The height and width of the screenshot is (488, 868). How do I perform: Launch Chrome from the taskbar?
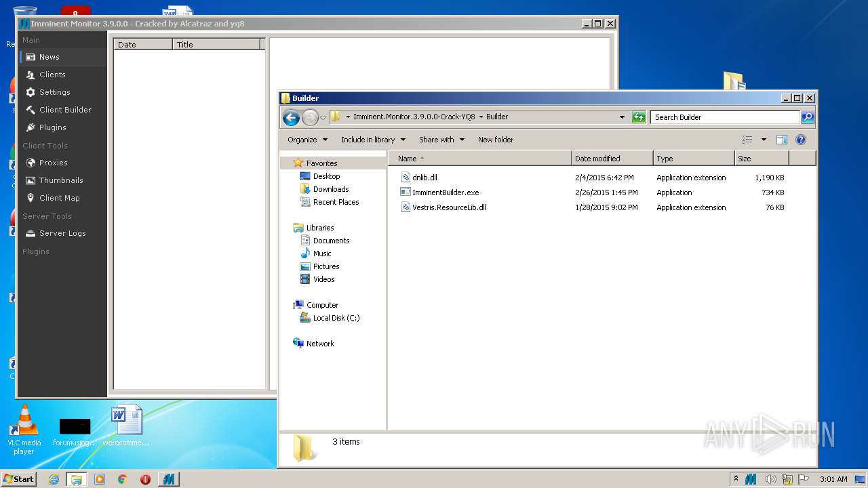pos(123,479)
